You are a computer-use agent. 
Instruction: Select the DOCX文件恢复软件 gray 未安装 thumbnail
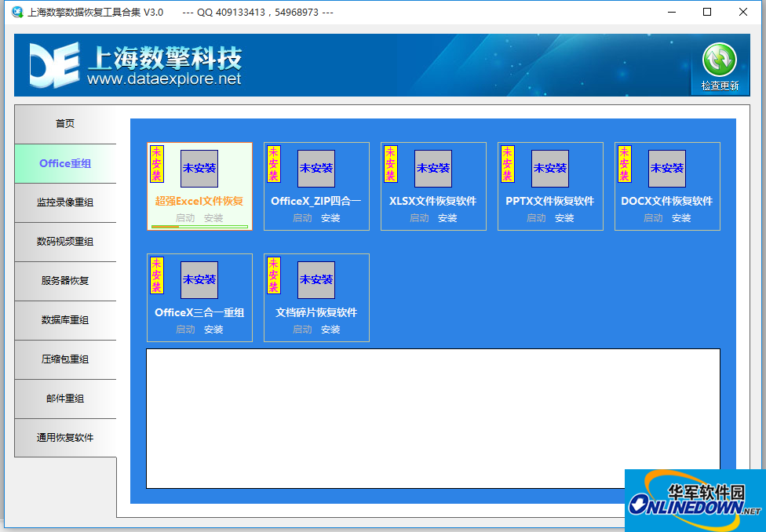(x=667, y=169)
